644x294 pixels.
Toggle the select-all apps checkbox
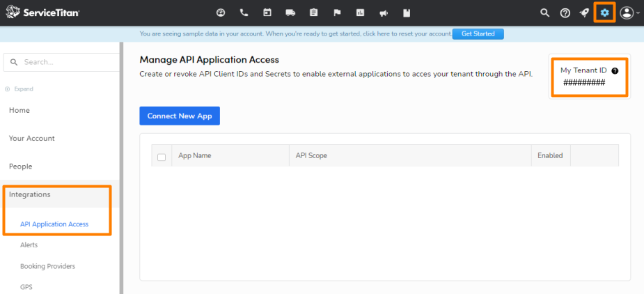coord(162,157)
